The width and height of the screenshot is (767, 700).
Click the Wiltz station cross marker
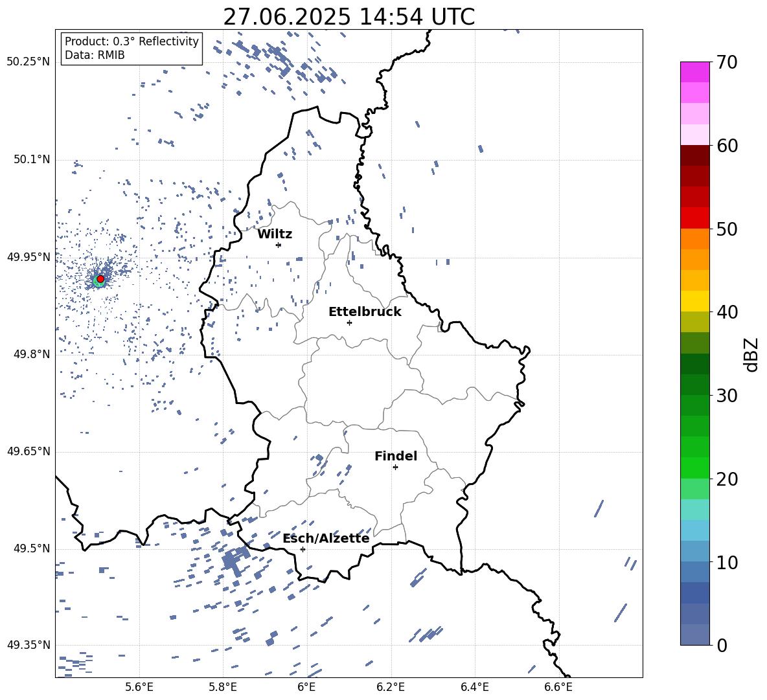pos(279,245)
